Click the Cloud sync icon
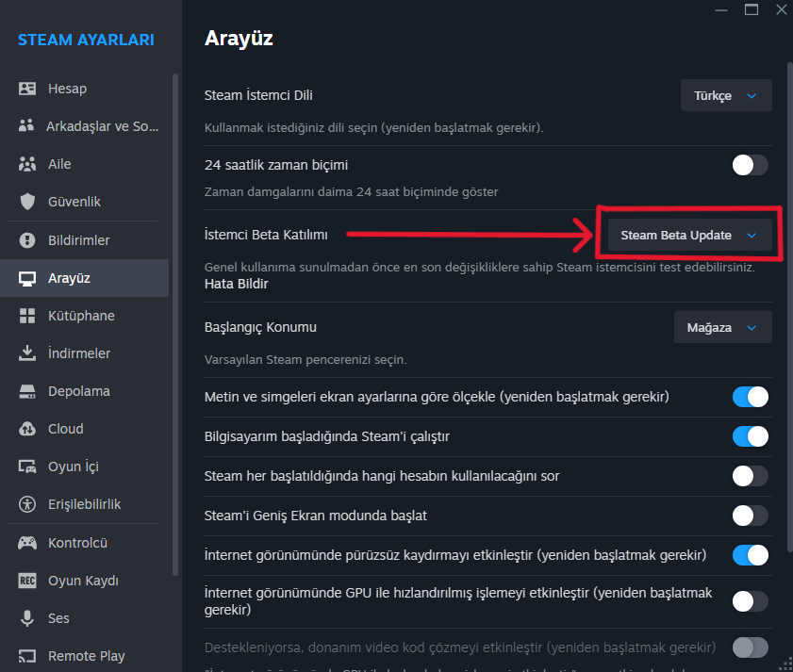The image size is (793, 672). click(27, 429)
